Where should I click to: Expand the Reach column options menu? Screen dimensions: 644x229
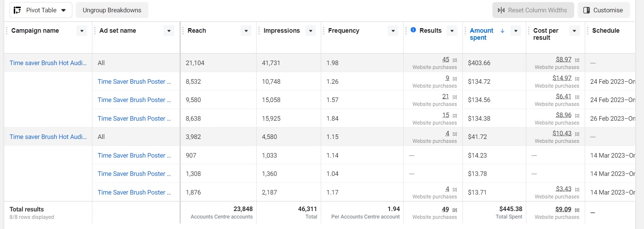246,31
